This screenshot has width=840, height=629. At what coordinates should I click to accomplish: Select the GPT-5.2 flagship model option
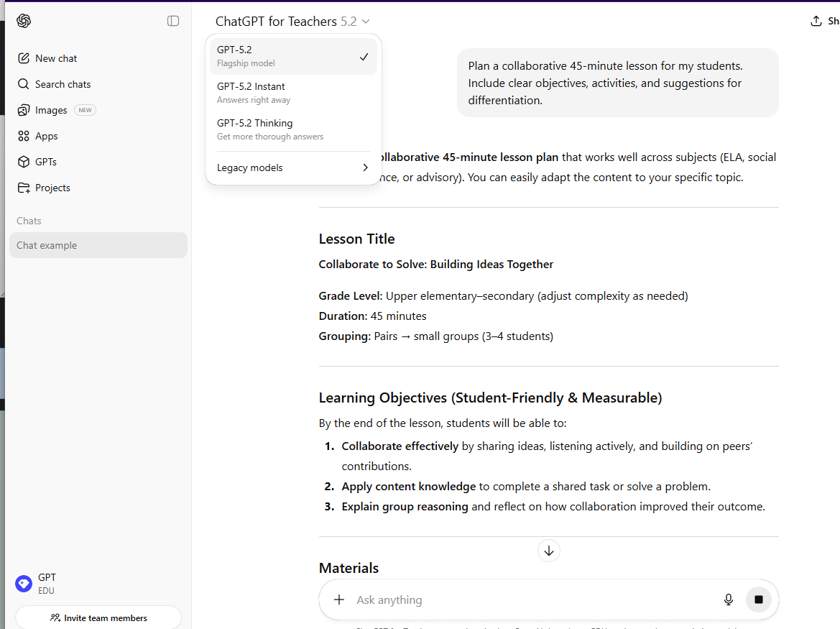coord(292,56)
